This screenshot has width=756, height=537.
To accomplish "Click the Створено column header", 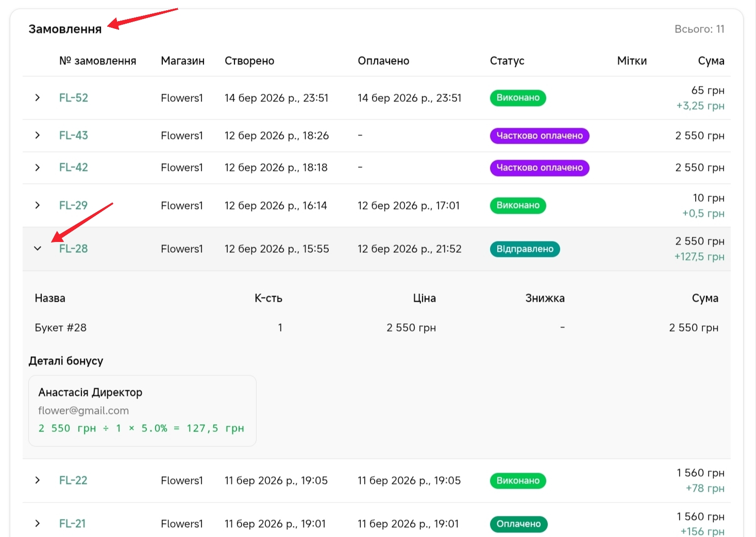I will [x=249, y=61].
